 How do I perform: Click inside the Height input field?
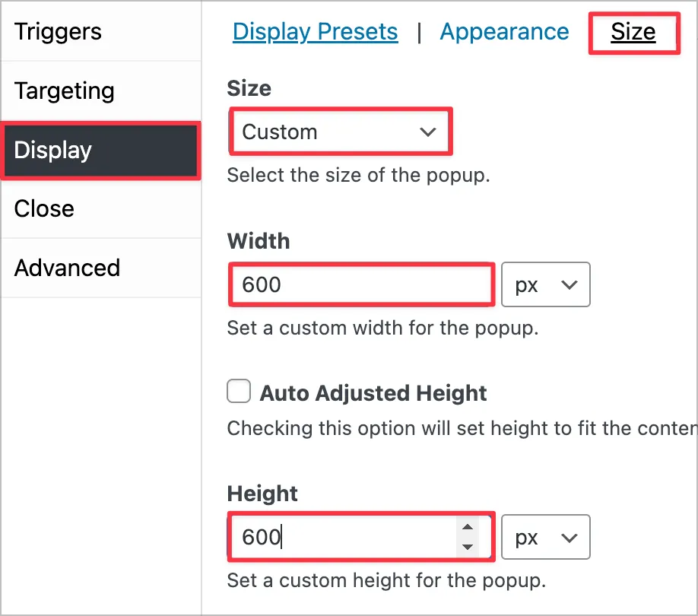tap(342, 538)
